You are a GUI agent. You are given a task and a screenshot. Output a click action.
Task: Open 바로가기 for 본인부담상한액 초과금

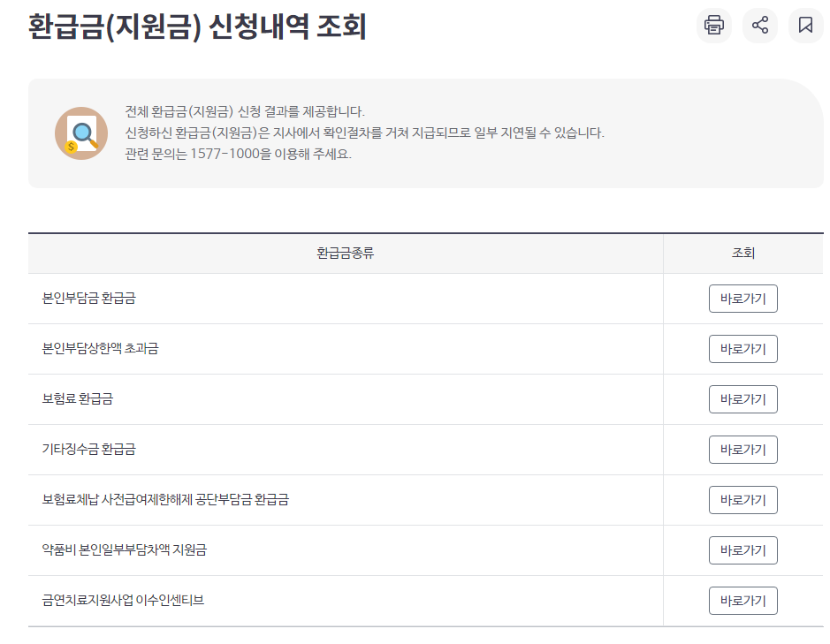(743, 349)
